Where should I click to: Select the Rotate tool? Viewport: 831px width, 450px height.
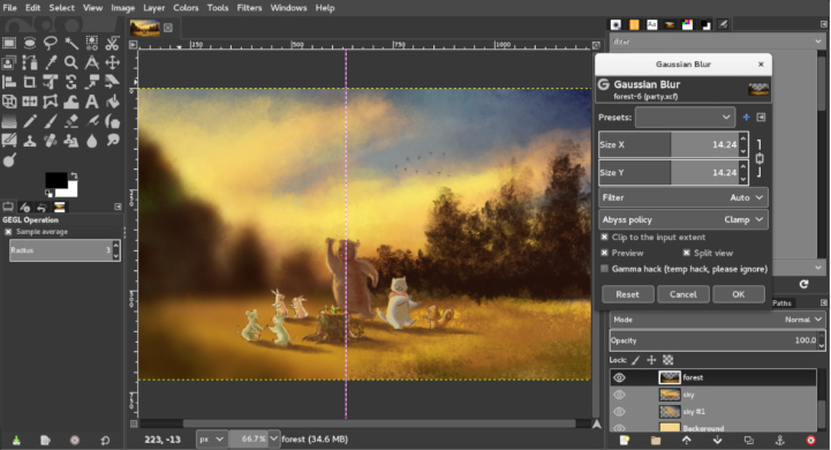click(71, 82)
